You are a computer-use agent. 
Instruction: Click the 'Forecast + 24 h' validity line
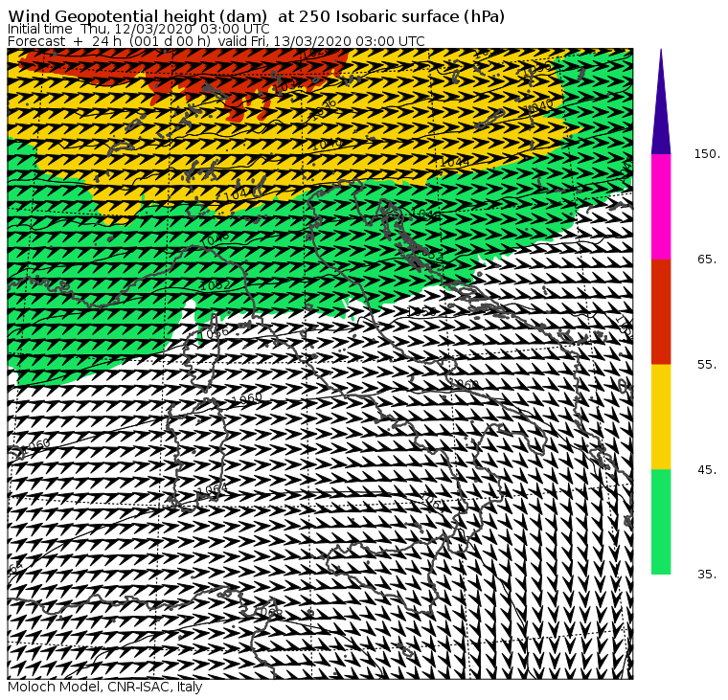216,41
